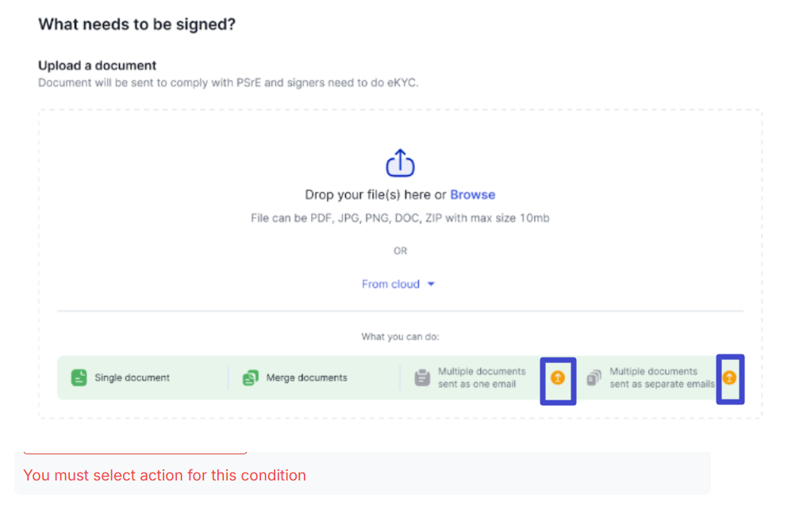Open the From cloud dropdown

click(x=390, y=284)
